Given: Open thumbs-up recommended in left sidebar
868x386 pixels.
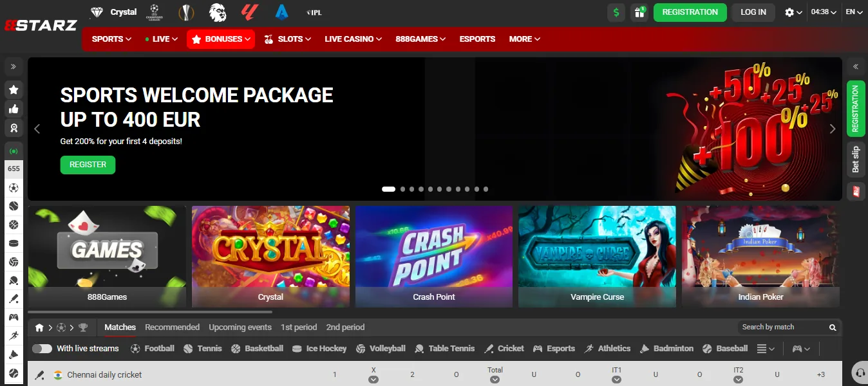Looking at the screenshot, I should coord(14,109).
